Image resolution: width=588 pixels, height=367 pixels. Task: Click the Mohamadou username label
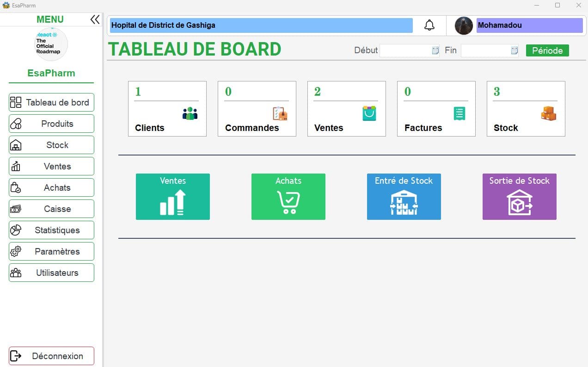point(529,25)
